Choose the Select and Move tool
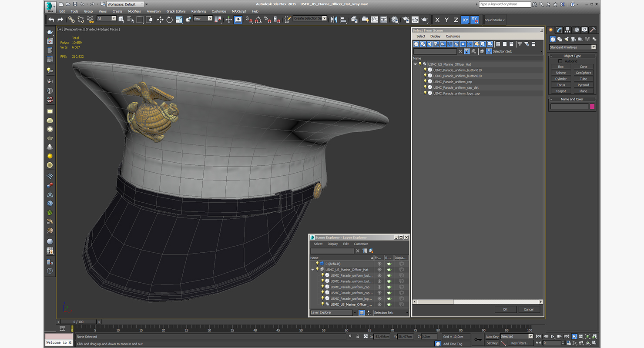Image resolution: width=644 pixels, height=348 pixels. click(160, 20)
